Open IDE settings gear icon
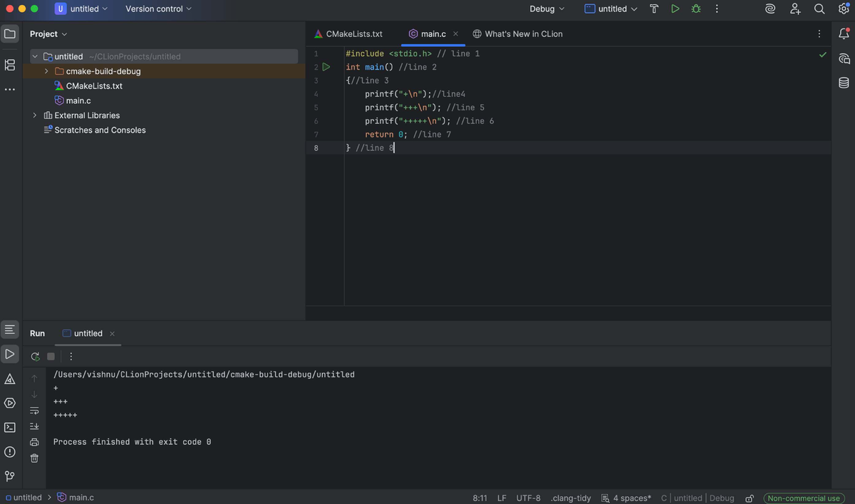Viewport: 855px width, 504px height. (844, 9)
